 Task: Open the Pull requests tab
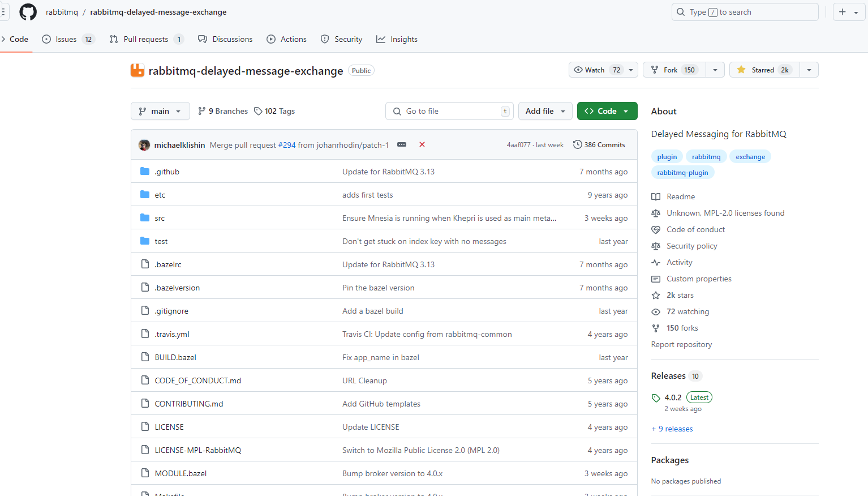(x=147, y=39)
